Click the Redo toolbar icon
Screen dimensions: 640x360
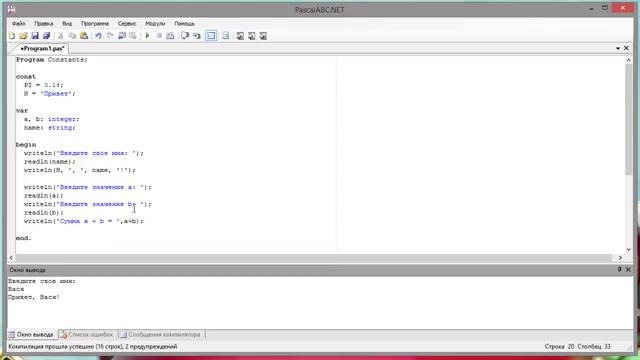[x=110, y=36]
